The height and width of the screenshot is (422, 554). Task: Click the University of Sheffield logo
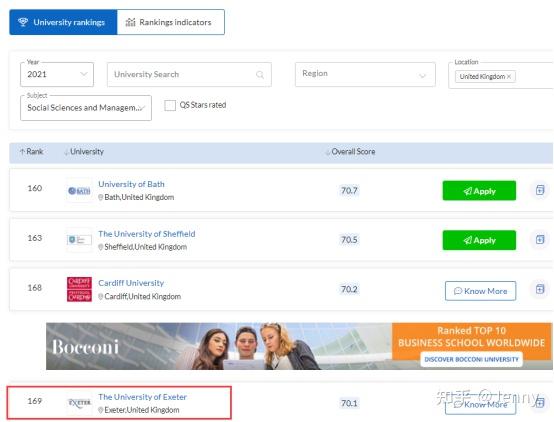point(79,240)
